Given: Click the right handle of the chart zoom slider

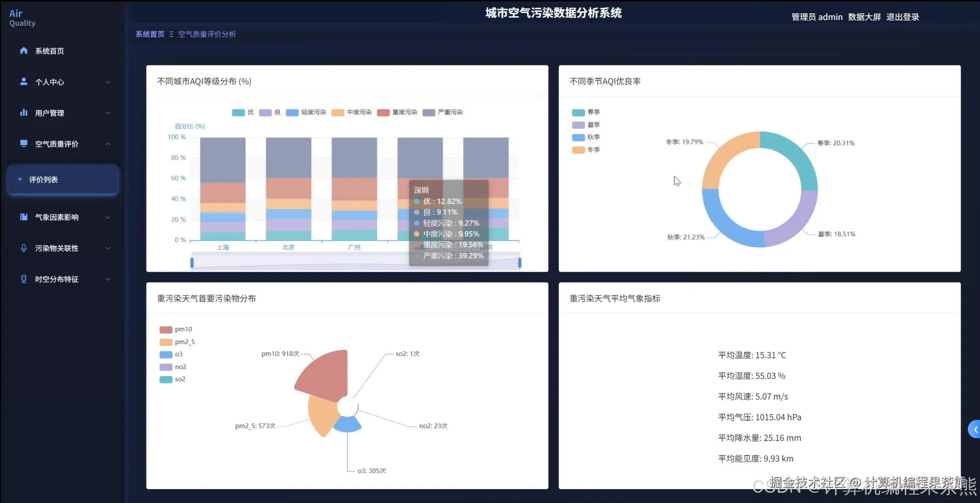Looking at the screenshot, I should pos(519,262).
